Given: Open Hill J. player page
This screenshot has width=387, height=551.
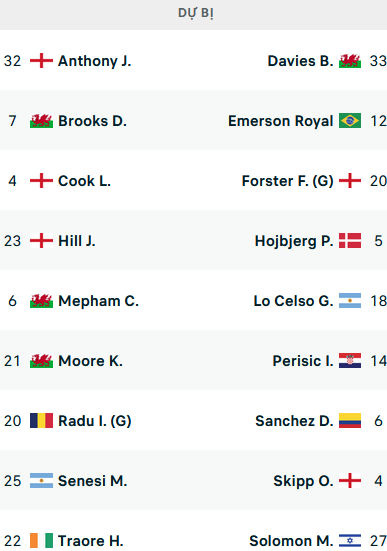Looking at the screenshot, I should tap(77, 241).
